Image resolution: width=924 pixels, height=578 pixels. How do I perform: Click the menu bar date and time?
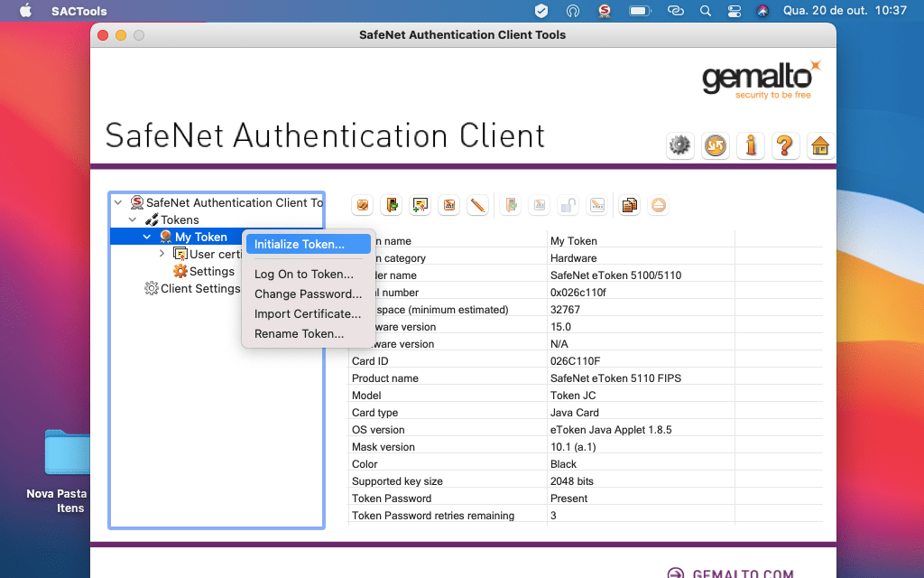click(x=845, y=11)
